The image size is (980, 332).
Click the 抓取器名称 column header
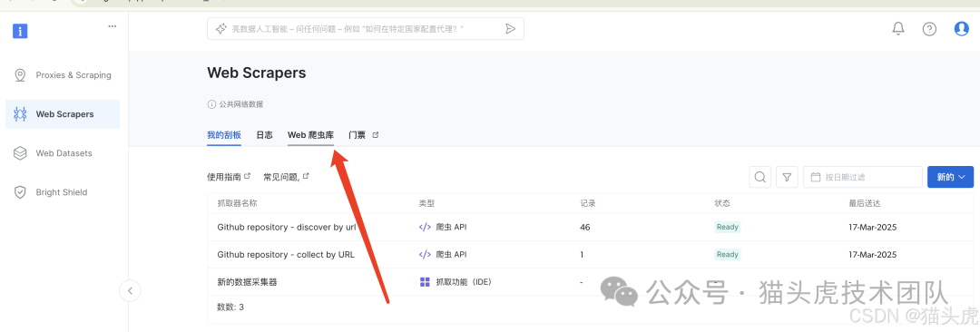[237, 203]
